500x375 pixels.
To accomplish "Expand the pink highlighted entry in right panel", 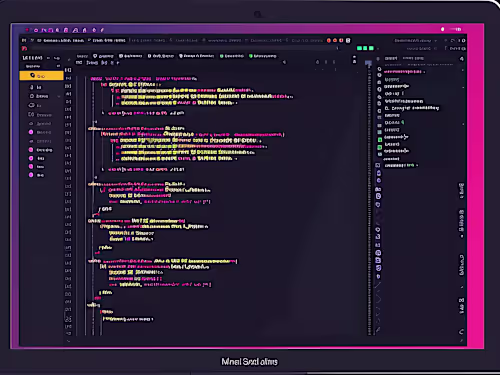I will tap(403, 72).
